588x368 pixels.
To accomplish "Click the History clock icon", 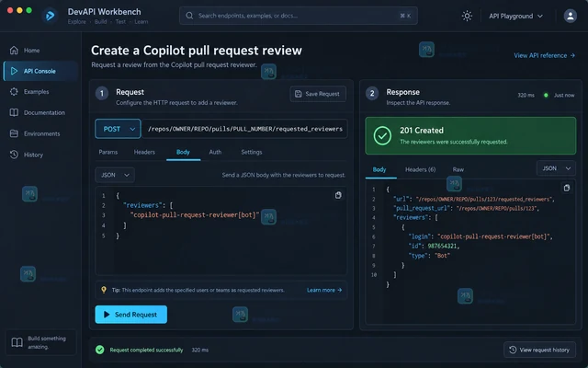I will click(x=14, y=155).
